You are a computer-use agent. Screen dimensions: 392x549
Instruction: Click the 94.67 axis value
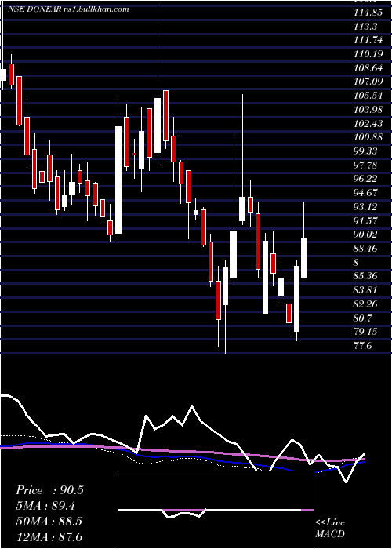pos(365,193)
